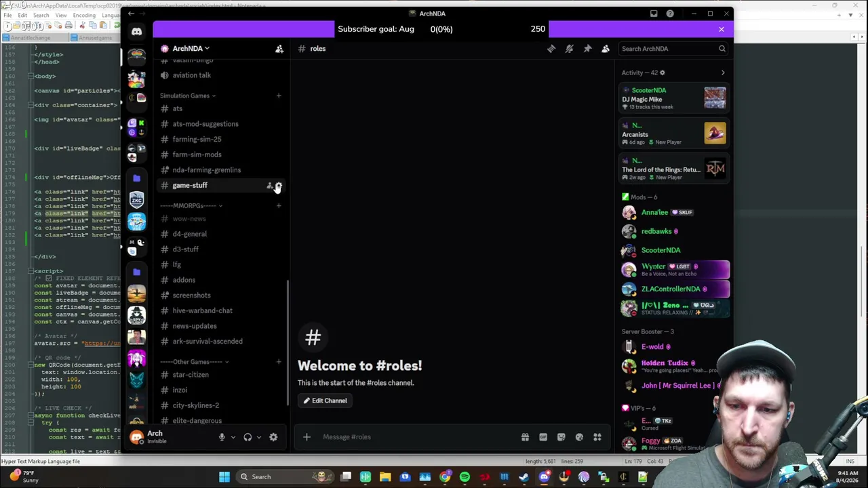Open the emoji picker
The image size is (868, 488).
[x=579, y=437]
